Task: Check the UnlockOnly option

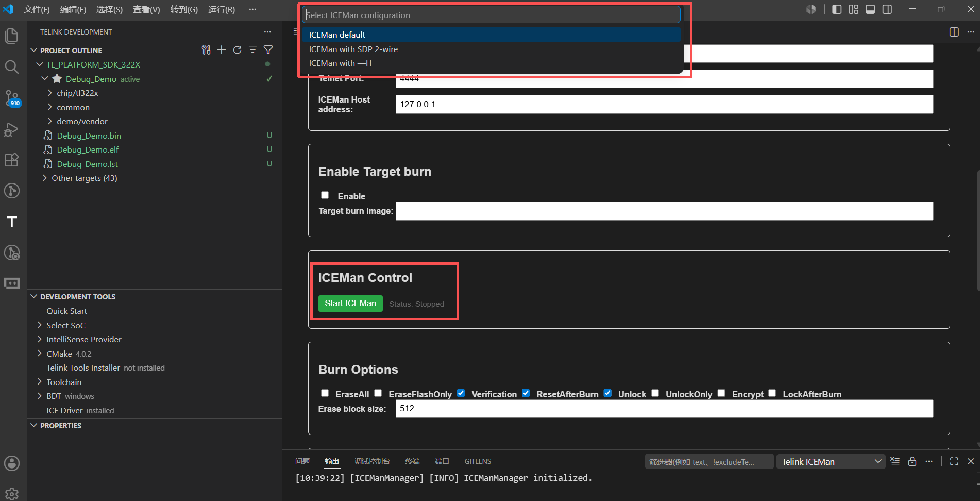Action: [x=655, y=393]
